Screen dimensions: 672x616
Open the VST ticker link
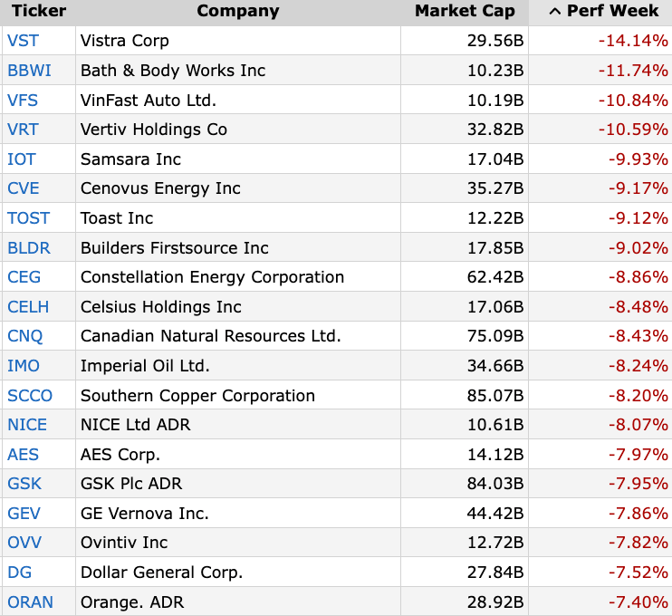[x=23, y=41]
